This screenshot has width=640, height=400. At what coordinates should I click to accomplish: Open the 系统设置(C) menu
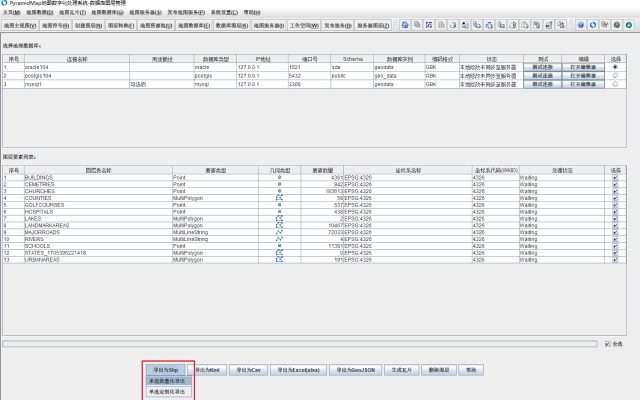pyautogui.click(x=224, y=13)
